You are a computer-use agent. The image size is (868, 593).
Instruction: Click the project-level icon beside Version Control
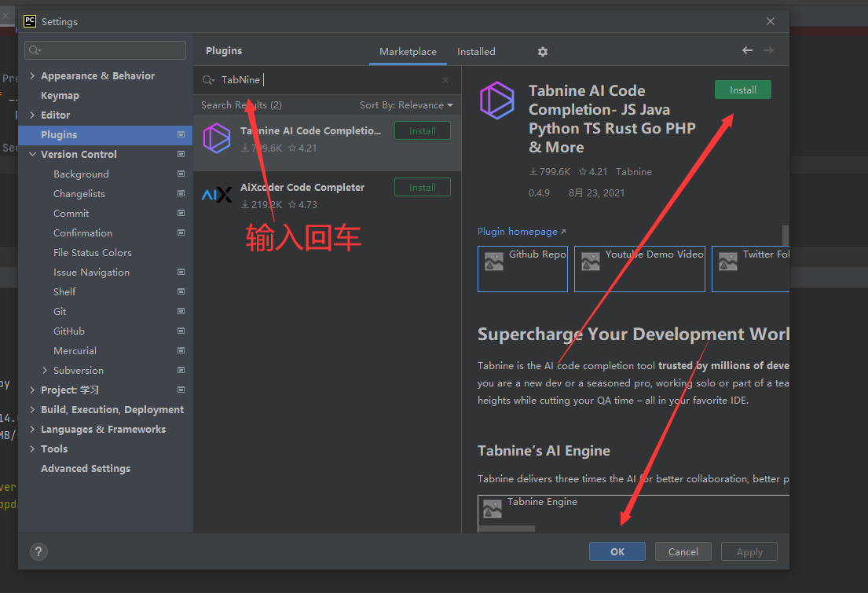181,154
